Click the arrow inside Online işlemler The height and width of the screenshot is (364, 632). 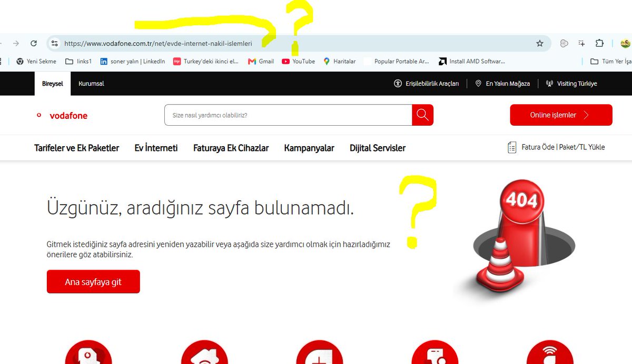pyautogui.click(x=586, y=115)
